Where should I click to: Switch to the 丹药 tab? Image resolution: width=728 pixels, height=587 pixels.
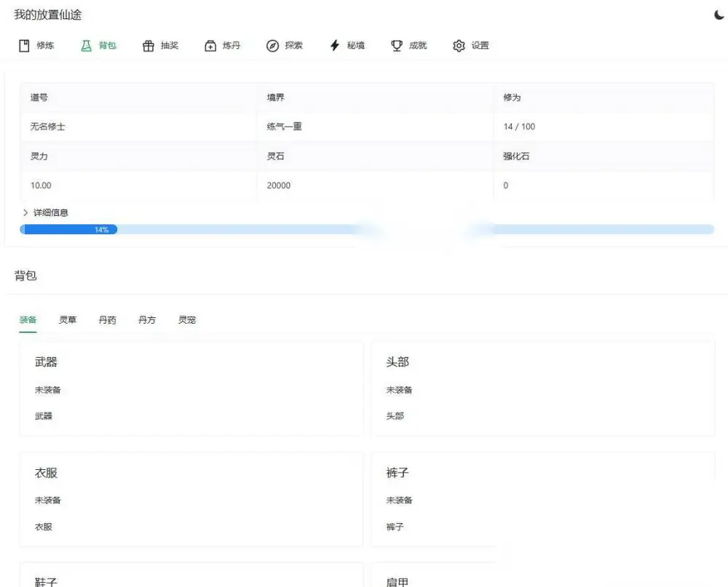[107, 320]
